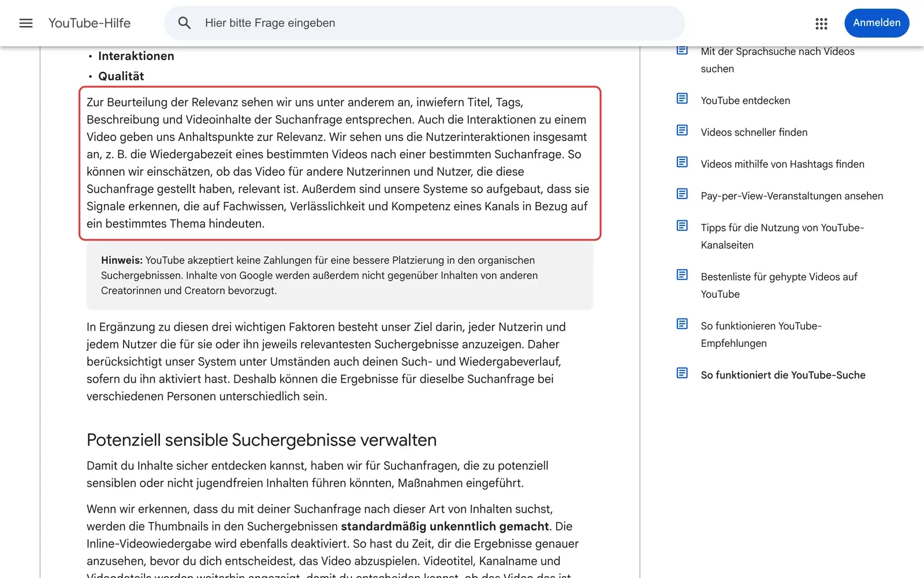This screenshot has width=924, height=578.
Task: Open 'Bestenliste für gehypte Videos auf YouTube'
Action: (779, 286)
